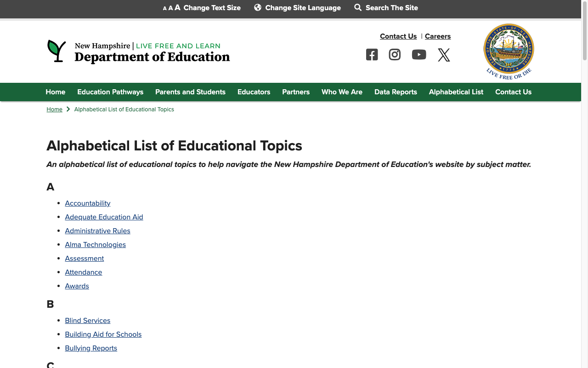Open the Careers link

438,36
